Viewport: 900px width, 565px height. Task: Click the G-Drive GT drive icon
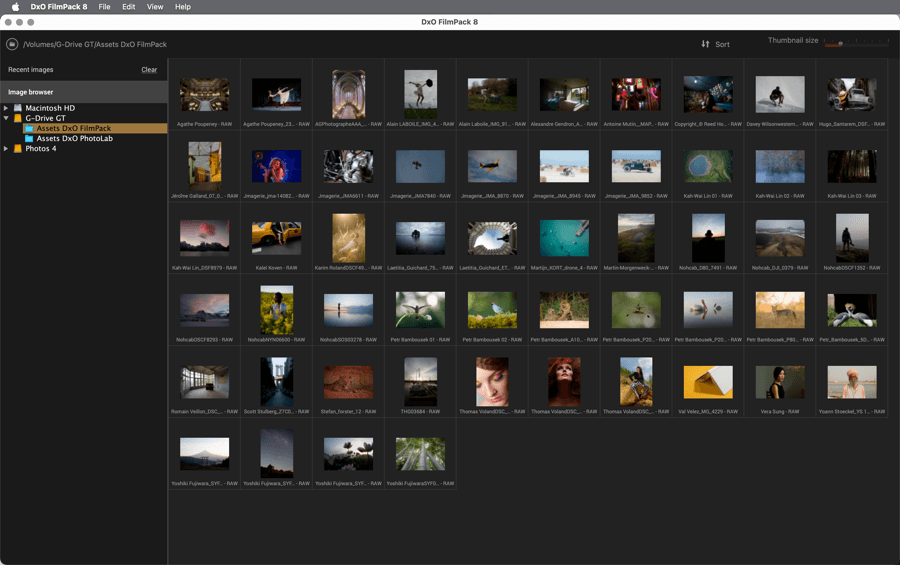[18, 118]
